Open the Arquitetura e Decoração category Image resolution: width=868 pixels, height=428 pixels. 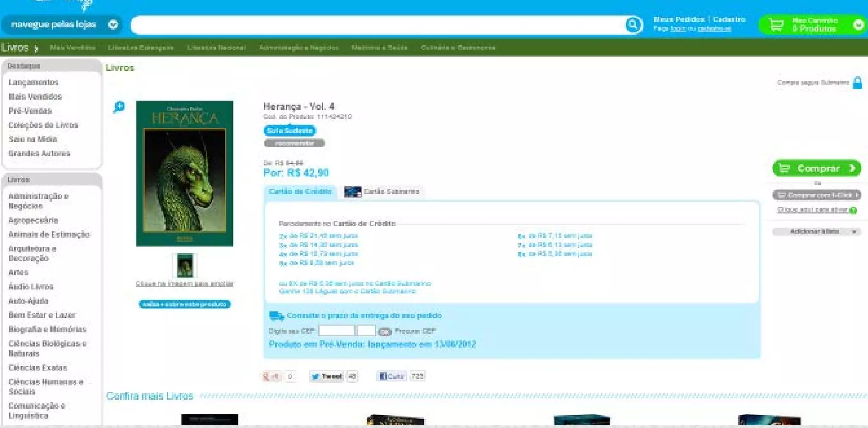32,253
